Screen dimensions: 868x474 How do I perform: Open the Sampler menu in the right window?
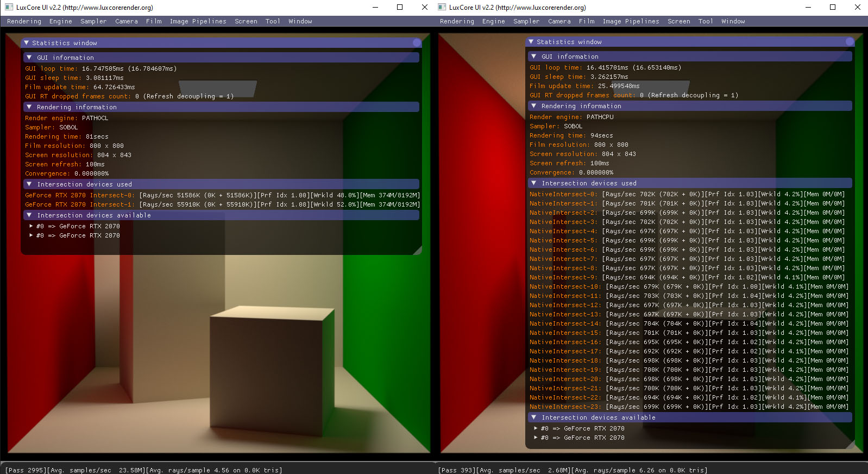pos(526,21)
